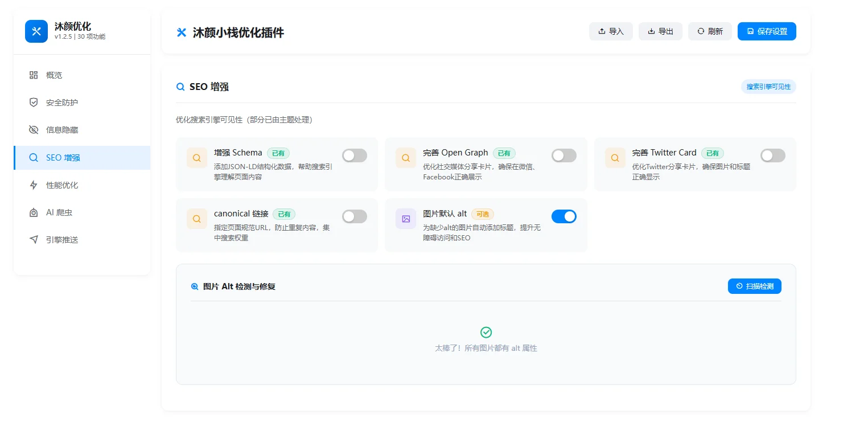Switch on the canonical 链接 toggle
The image size is (868, 430).
(x=354, y=216)
